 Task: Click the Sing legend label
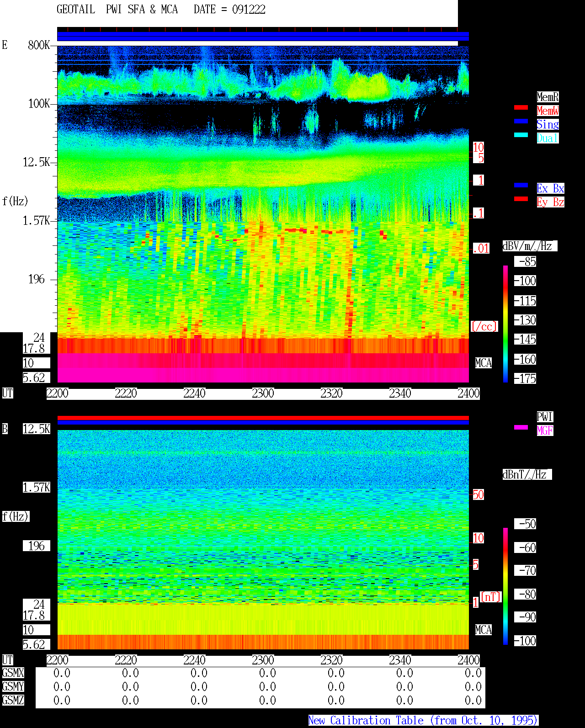pyautogui.click(x=548, y=124)
